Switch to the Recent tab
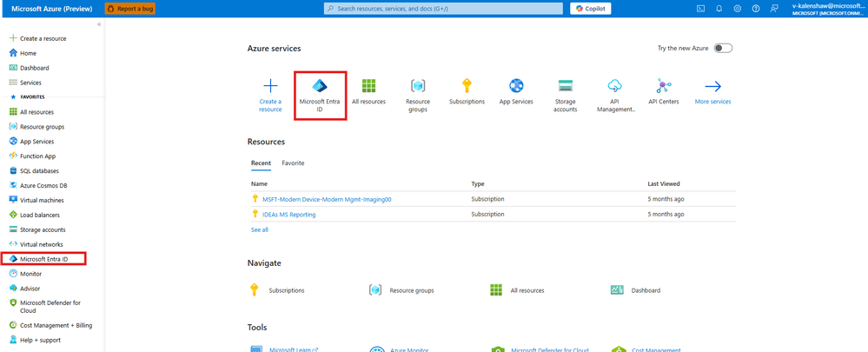 [x=261, y=163]
